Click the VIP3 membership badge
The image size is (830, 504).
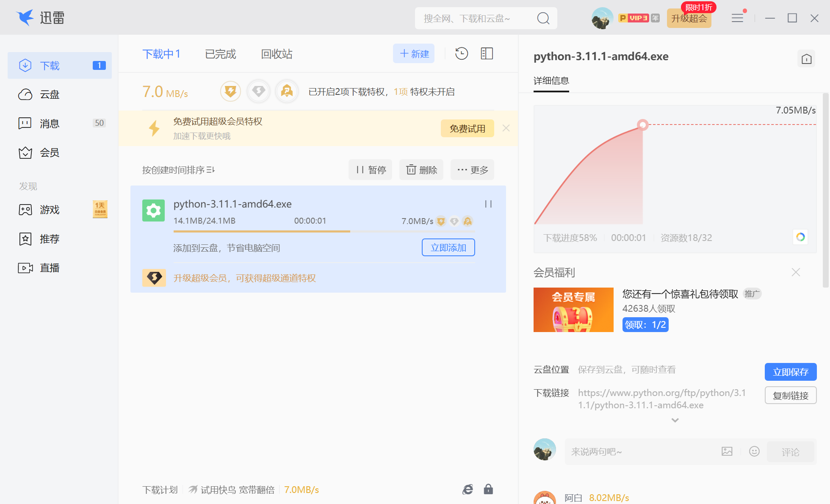[634, 18]
